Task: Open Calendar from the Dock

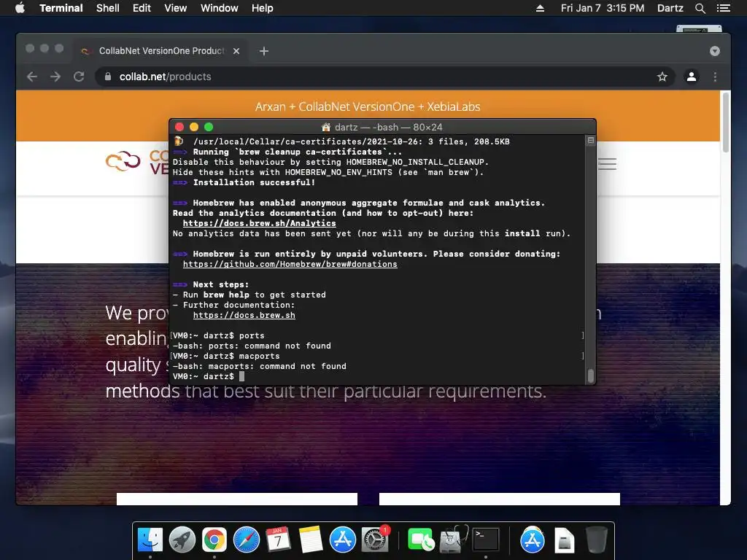Action: pyautogui.click(x=278, y=540)
